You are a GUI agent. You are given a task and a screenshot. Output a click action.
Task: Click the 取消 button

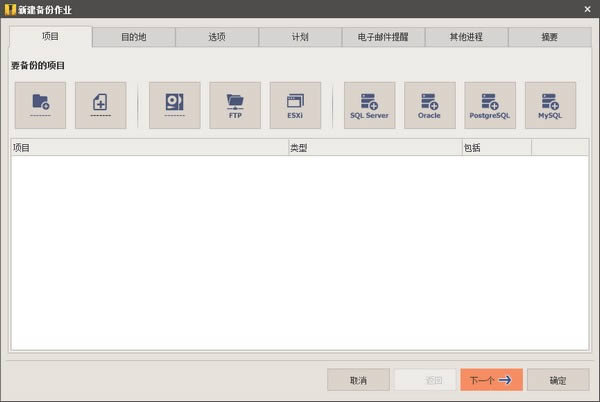[x=359, y=380]
